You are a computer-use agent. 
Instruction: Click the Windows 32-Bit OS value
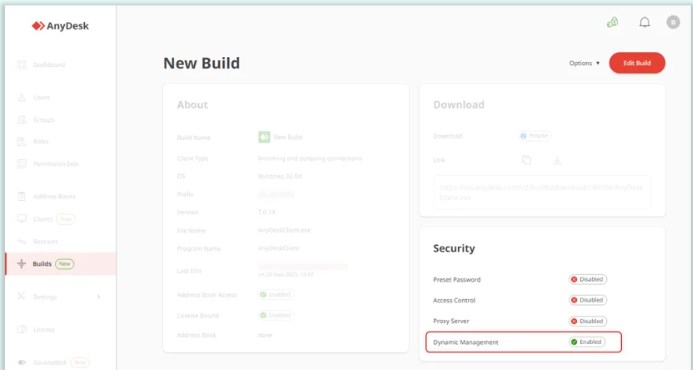click(x=280, y=176)
